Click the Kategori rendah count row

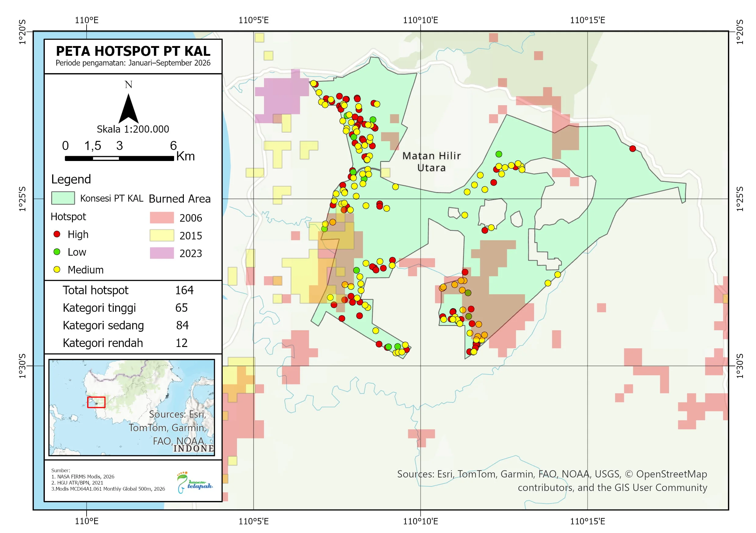126,343
